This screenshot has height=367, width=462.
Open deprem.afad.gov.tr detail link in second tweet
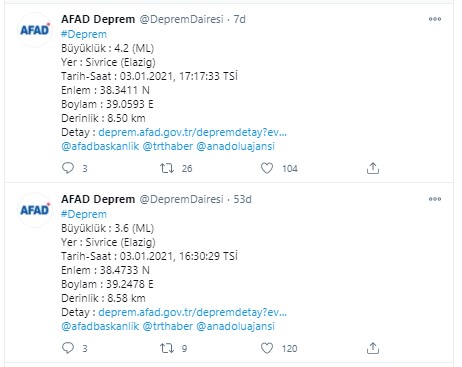tap(192, 312)
